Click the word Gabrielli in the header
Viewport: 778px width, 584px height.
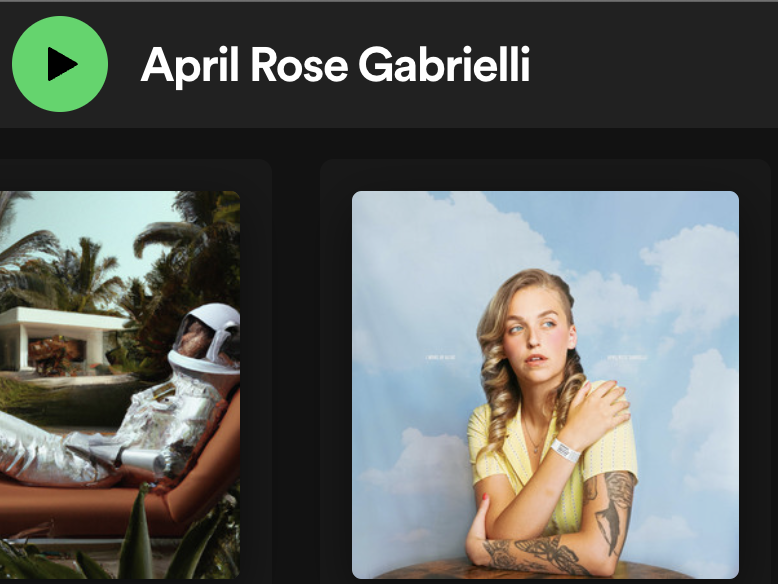coord(444,65)
